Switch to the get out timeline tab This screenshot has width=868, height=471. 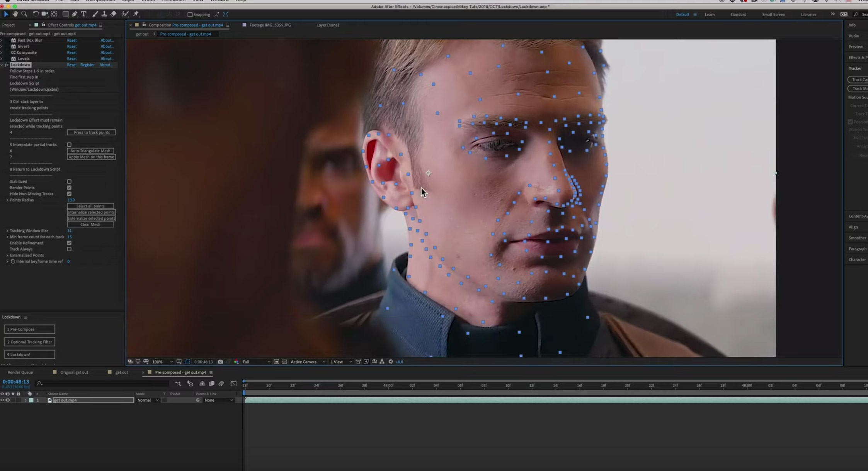click(x=122, y=373)
